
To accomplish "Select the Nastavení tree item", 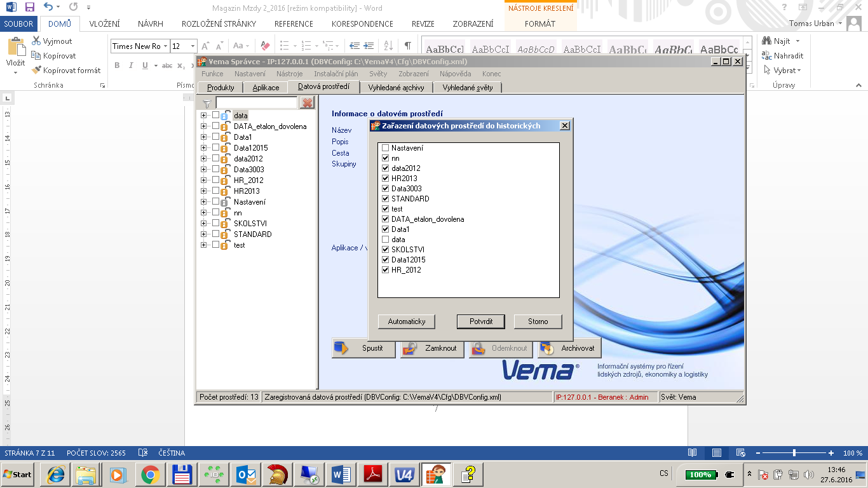I will click(x=249, y=202).
